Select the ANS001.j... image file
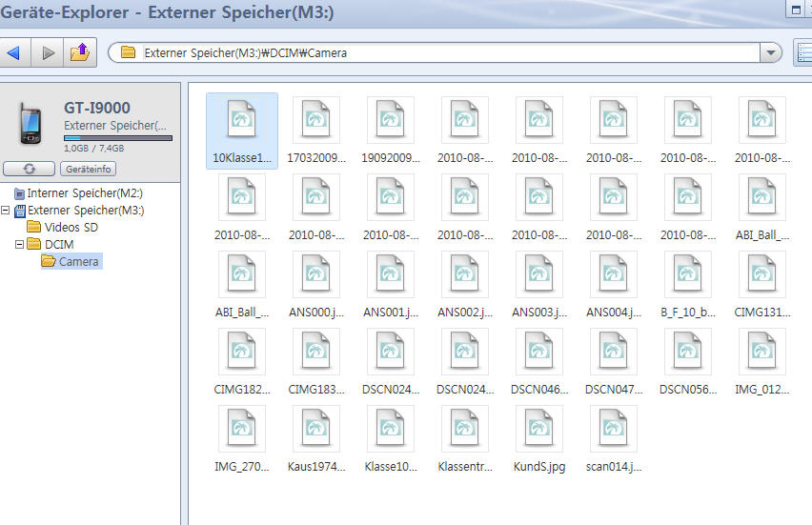 coord(391,285)
